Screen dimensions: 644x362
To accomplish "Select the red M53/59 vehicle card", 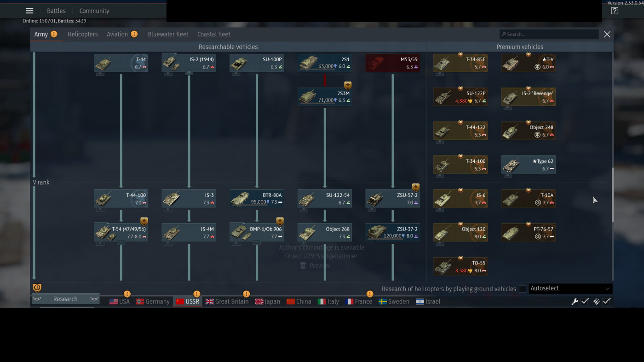I will pos(392,63).
